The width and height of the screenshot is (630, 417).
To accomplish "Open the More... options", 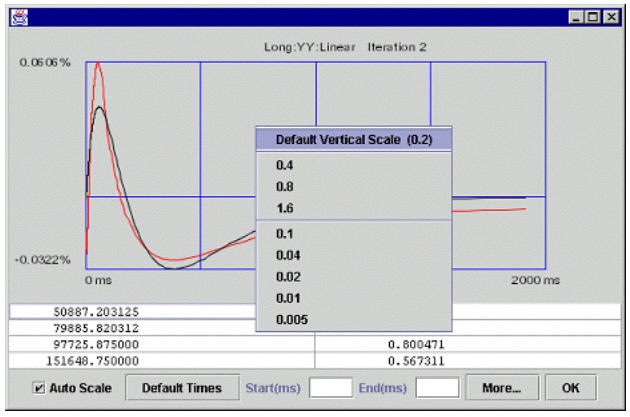I will coord(502,387).
